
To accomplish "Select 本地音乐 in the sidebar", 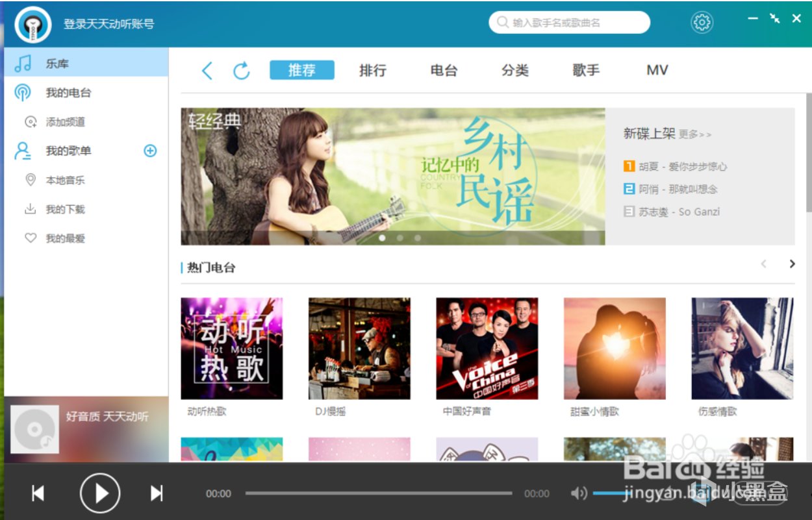I will tap(86, 180).
